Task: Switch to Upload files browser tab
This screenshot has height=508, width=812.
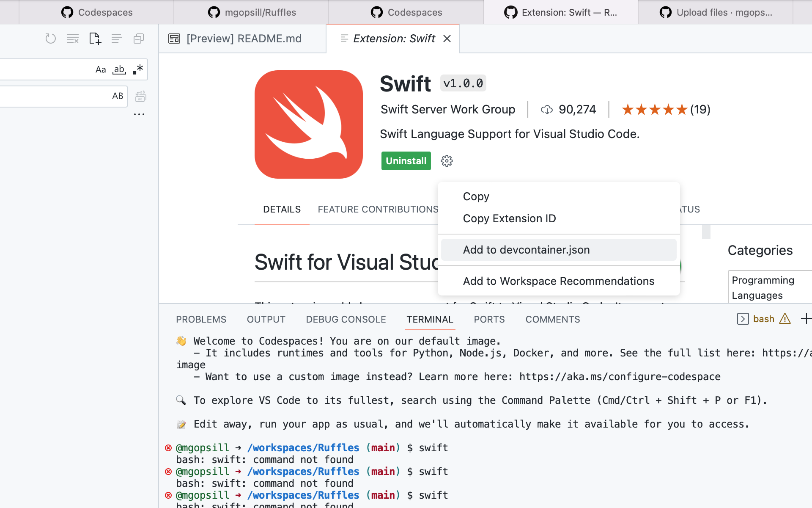Action: pyautogui.click(x=716, y=12)
